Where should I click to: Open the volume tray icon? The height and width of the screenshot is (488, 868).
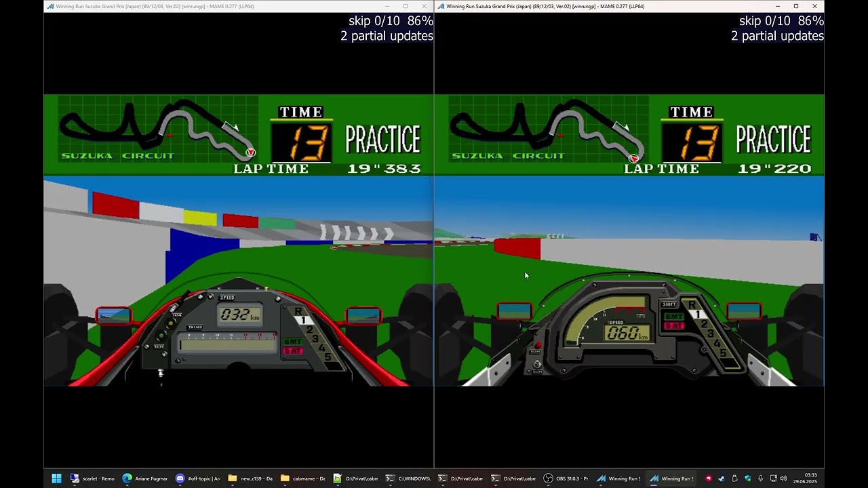click(784, 479)
